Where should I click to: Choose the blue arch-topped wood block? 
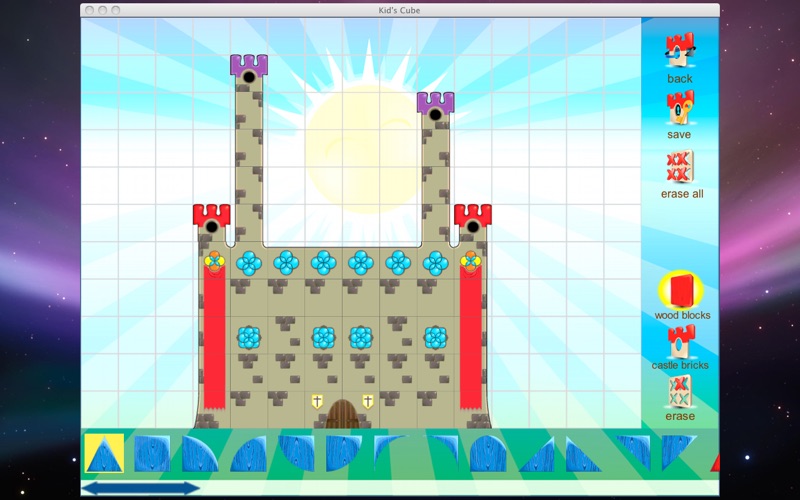[x=488, y=453]
